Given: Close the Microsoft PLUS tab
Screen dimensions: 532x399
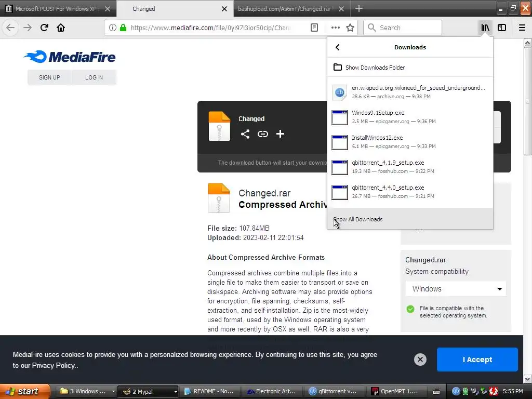Looking at the screenshot, I should (107, 9).
